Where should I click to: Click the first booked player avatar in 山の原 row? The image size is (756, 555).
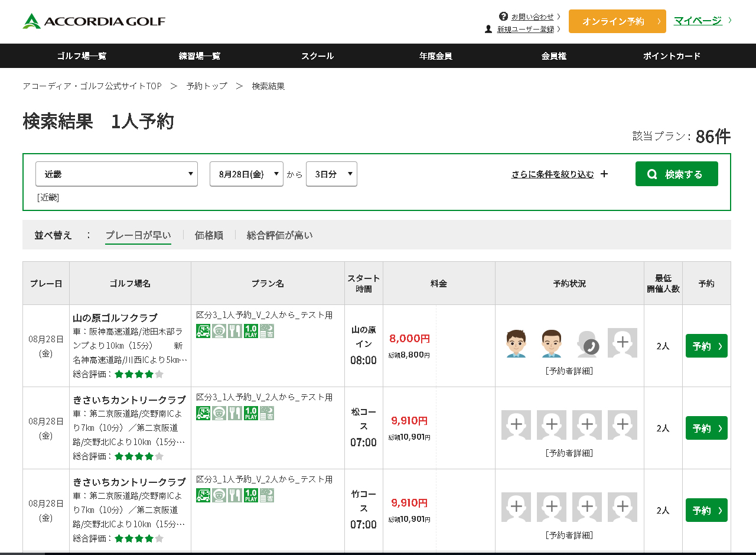click(516, 343)
